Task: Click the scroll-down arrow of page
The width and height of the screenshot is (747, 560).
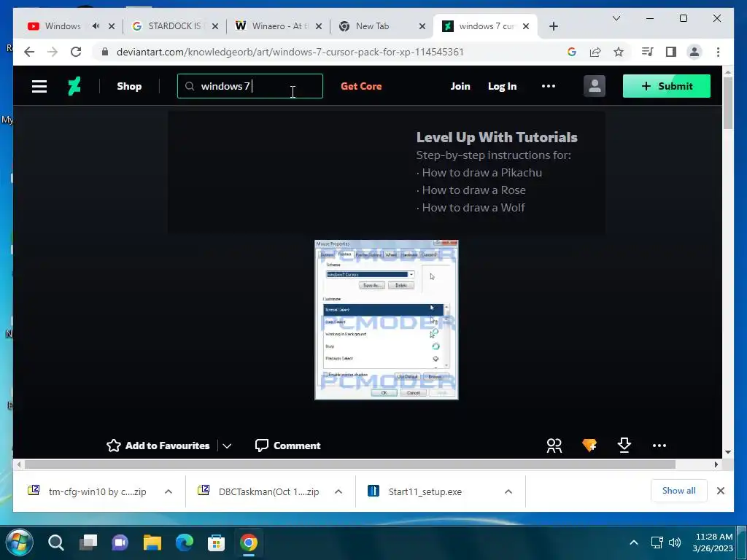Action: click(x=728, y=452)
